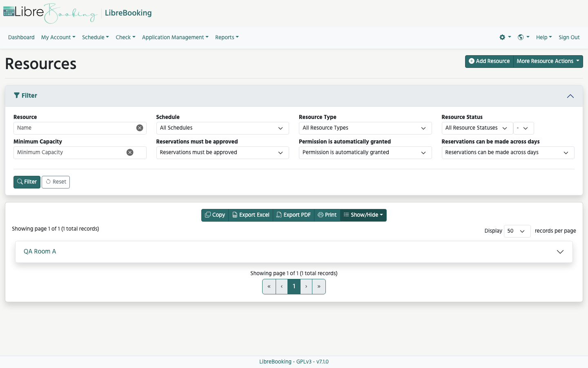Open the Application Management menu

175,37
